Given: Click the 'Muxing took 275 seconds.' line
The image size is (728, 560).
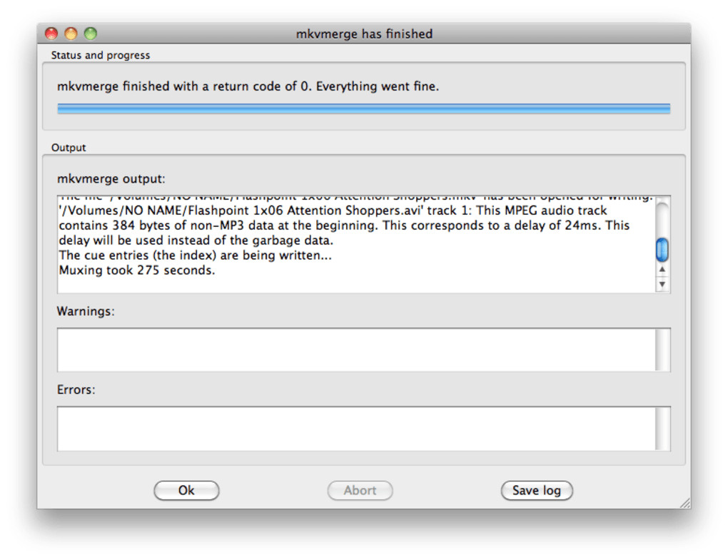Looking at the screenshot, I should click(137, 270).
